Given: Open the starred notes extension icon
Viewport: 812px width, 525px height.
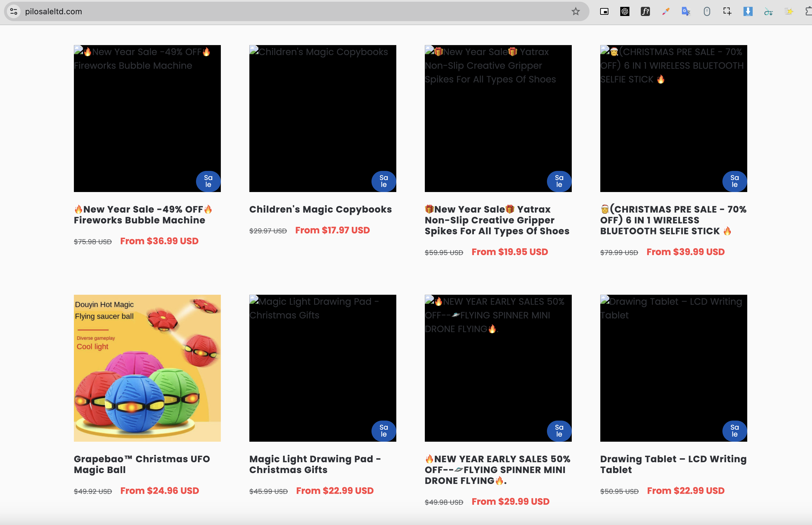Looking at the screenshot, I should pos(789,12).
